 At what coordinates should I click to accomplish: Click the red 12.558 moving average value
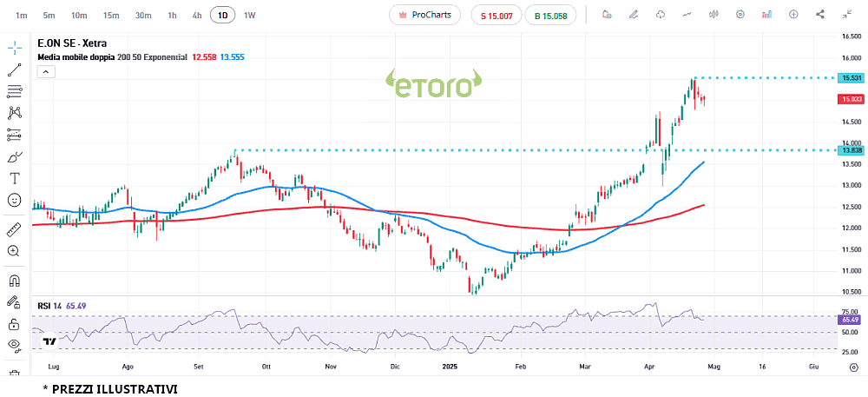(x=204, y=57)
